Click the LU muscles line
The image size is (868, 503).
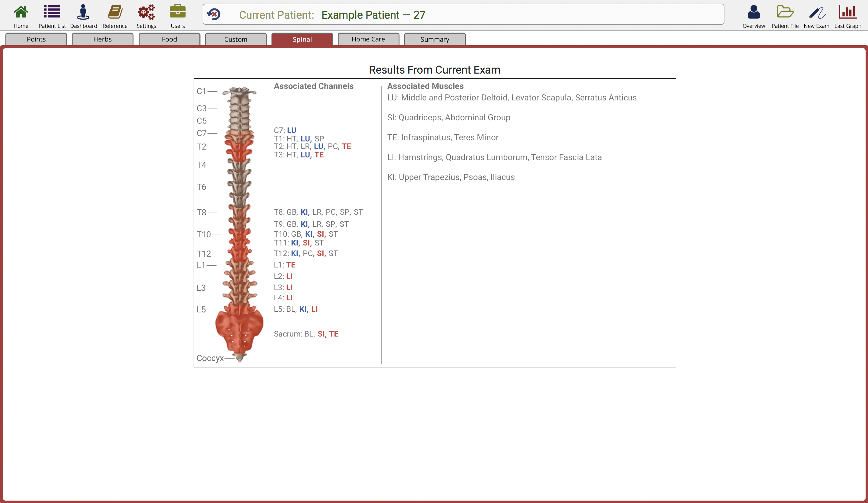[512, 98]
